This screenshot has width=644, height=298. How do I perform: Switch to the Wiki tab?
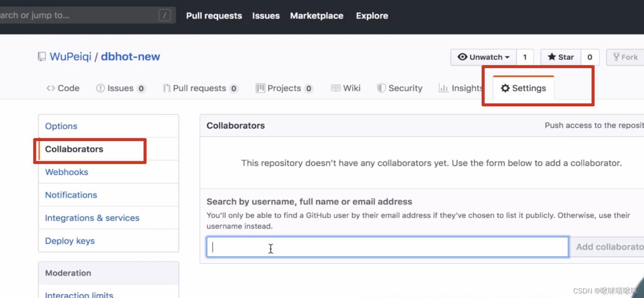(346, 88)
